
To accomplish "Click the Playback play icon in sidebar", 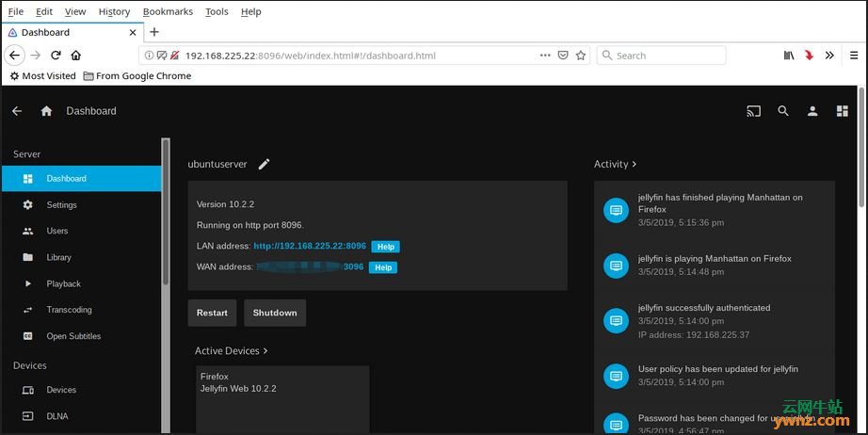I will [27, 283].
